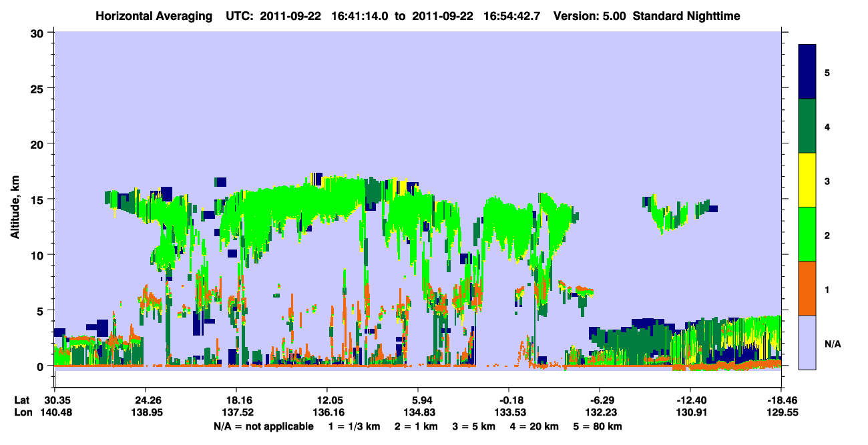868x445 pixels.
Task: Click the y-axis tick label 15
Action: point(39,199)
